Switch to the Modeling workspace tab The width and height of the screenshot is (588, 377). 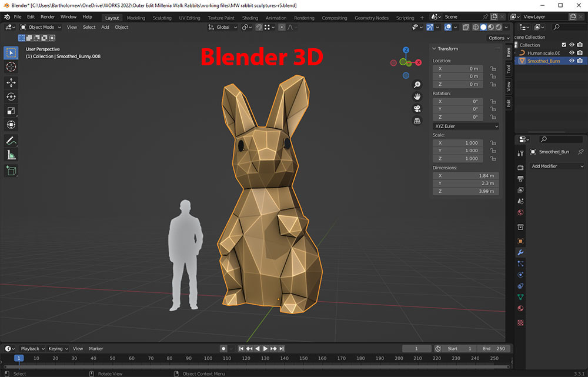pyautogui.click(x=136, y=18)
